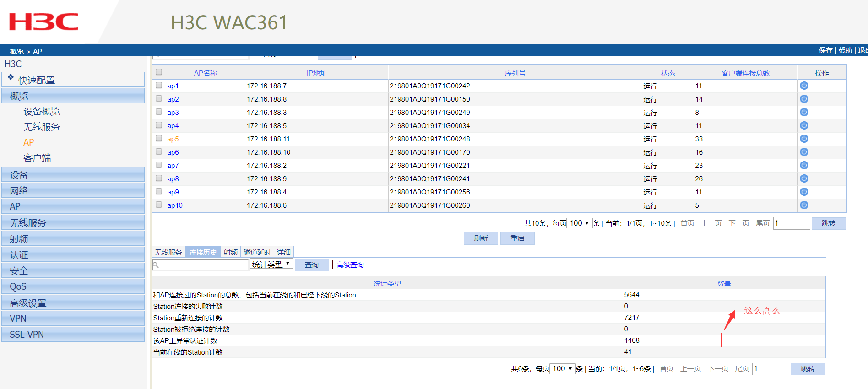
Task: Check the box for ap6
Action: click(159, 151)
